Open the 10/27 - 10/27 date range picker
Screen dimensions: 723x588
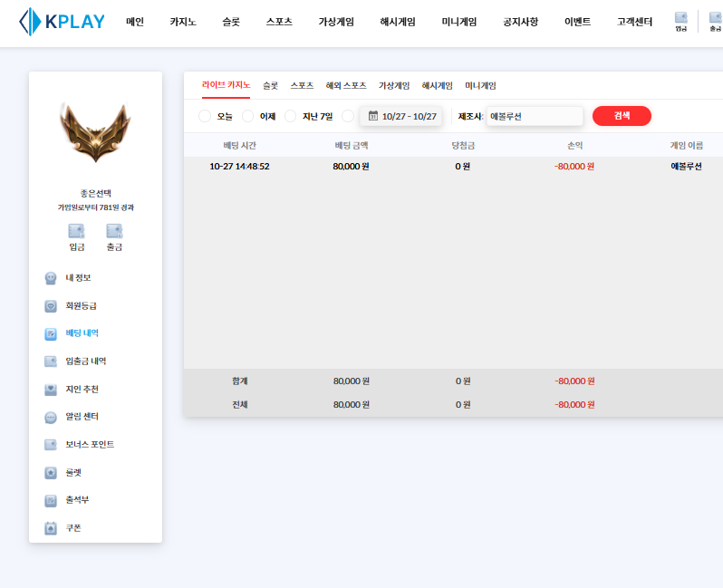[401, 116]
